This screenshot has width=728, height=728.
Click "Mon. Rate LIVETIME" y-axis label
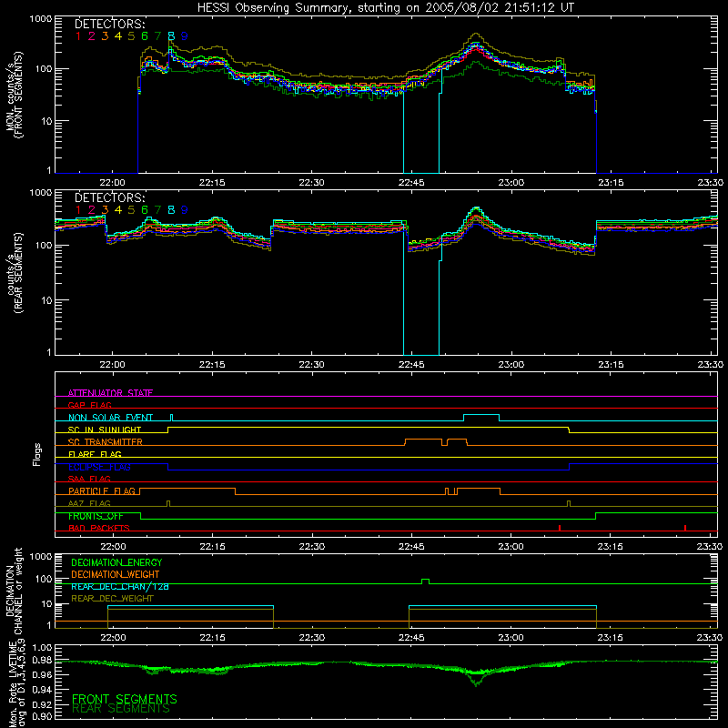pyautogui.click(x=14, y=682)
